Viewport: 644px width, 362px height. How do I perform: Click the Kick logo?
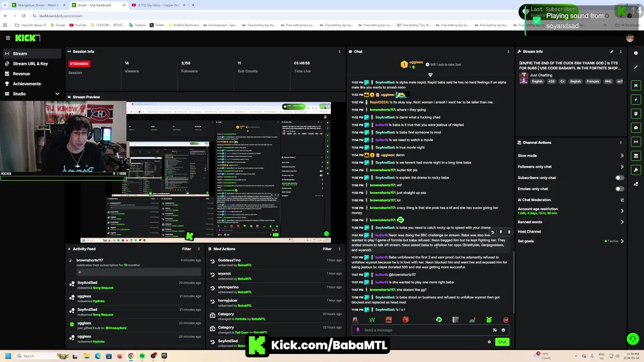pyautogui.click(x=27, y=38)
